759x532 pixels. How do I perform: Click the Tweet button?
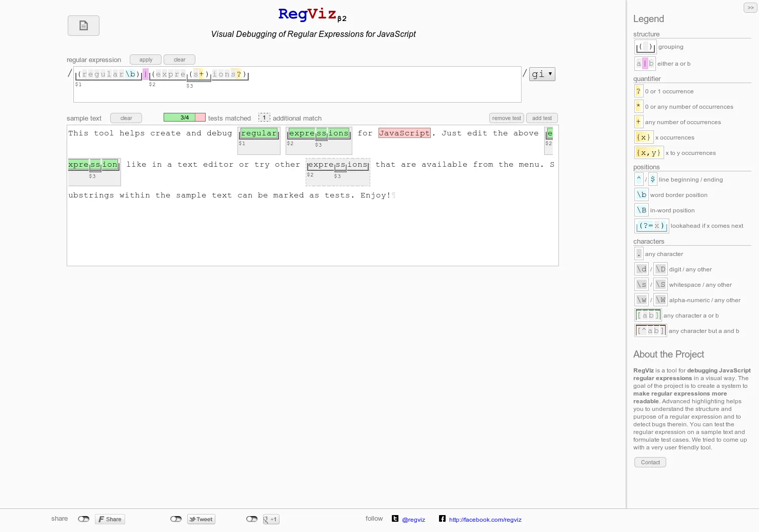tap(201, 519)
